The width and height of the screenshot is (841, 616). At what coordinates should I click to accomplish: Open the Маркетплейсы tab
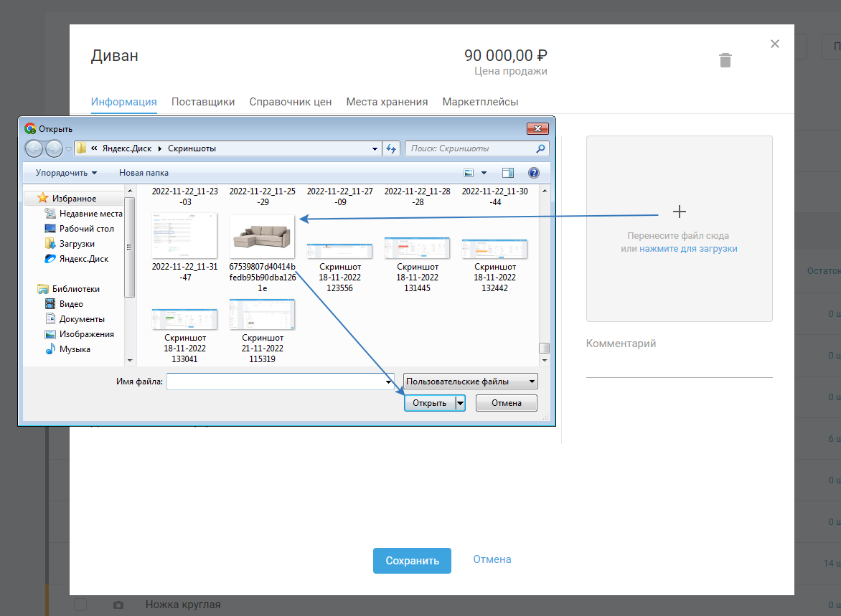click(x=480, y=102)
